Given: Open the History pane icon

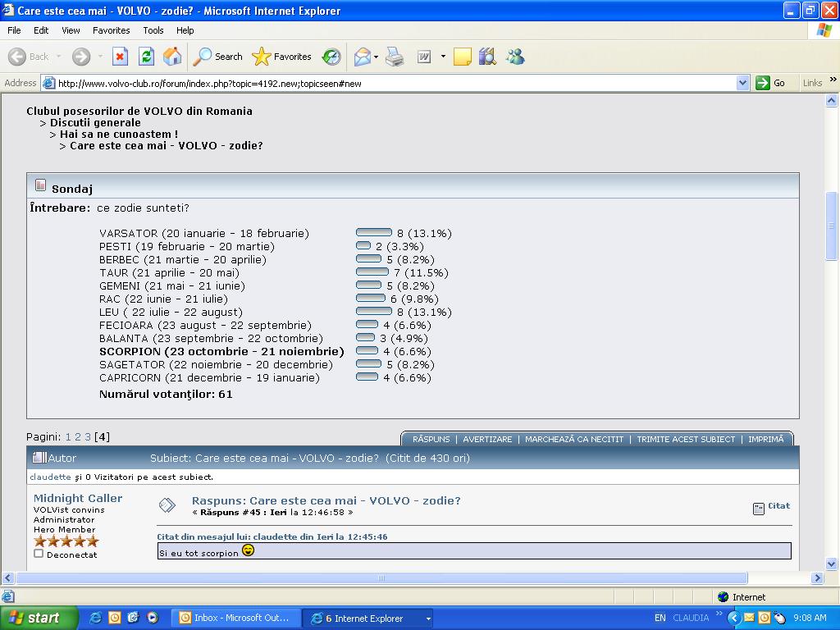Looking at the screenshot, I should point(331,57).
